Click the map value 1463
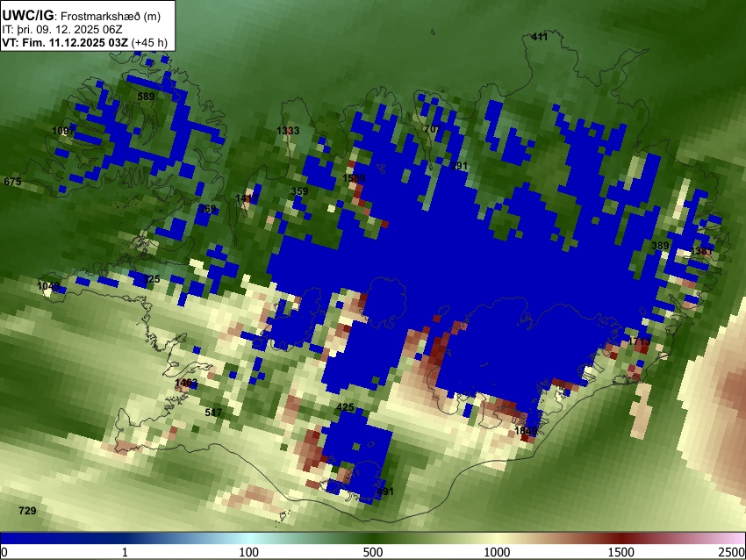Viewport: 746px width, 560px height. point(186,383)
